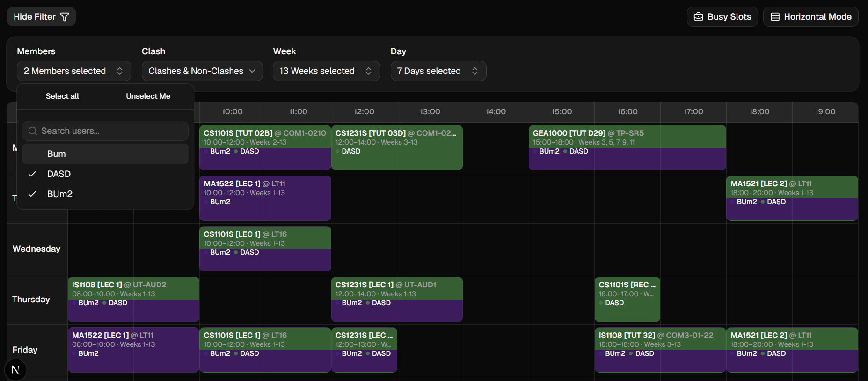This screenshot has height=381, width=868.
Task: Click the Friday row label
Action: [x=25, y=350]
